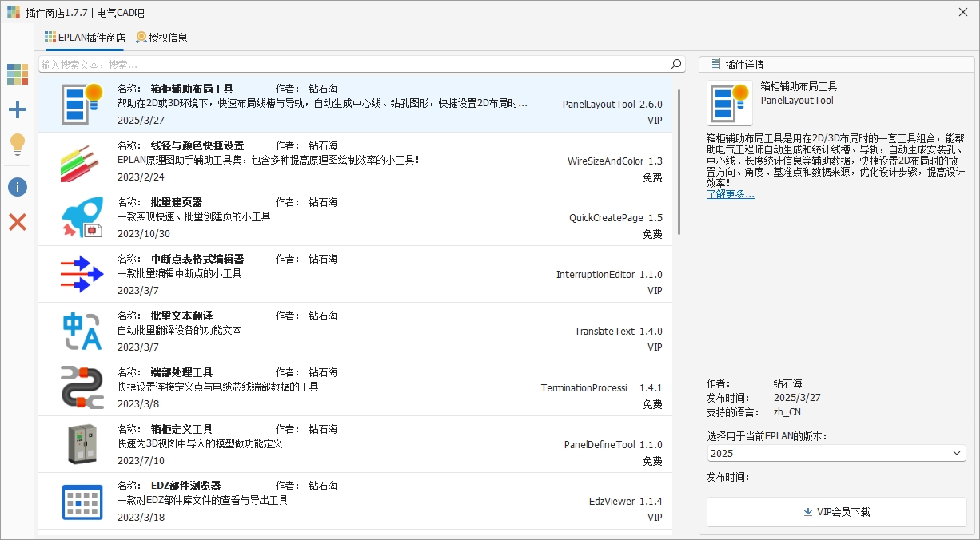Screen dimensions: 980x540
Task: Click the plugin list vertical scrollbar
Action: 679,160
